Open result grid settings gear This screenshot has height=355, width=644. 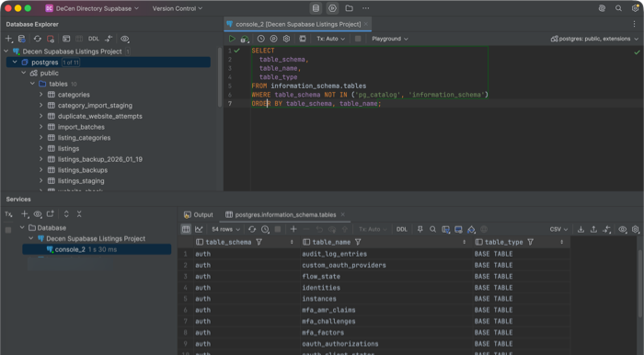[x=636, y=229]
